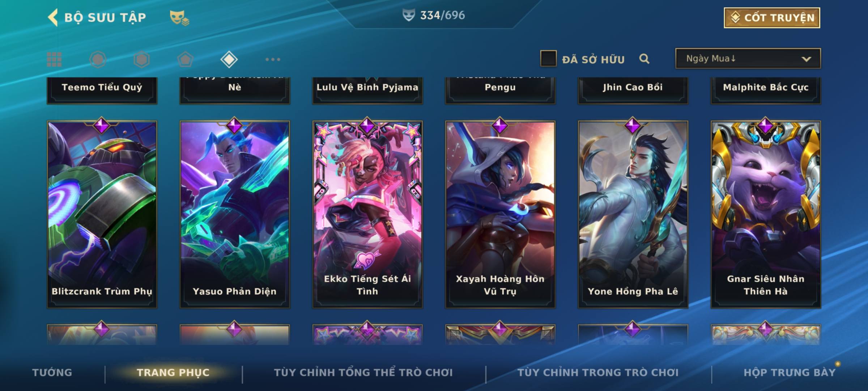Select the pentagon rarity filter icon
Screen dimensions: 868x391
(185, 59)
